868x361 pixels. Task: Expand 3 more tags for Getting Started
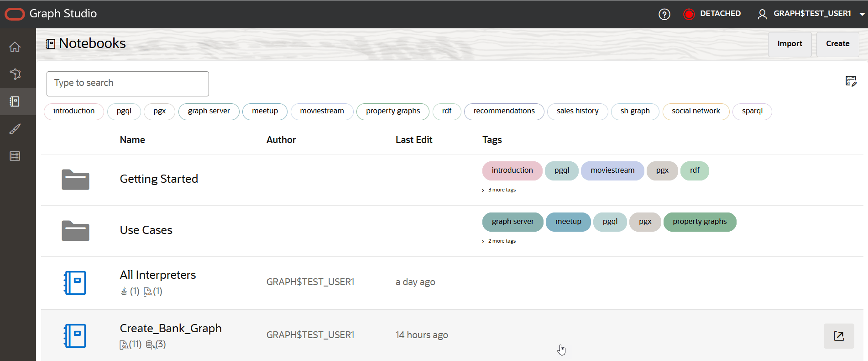[499, 190]
